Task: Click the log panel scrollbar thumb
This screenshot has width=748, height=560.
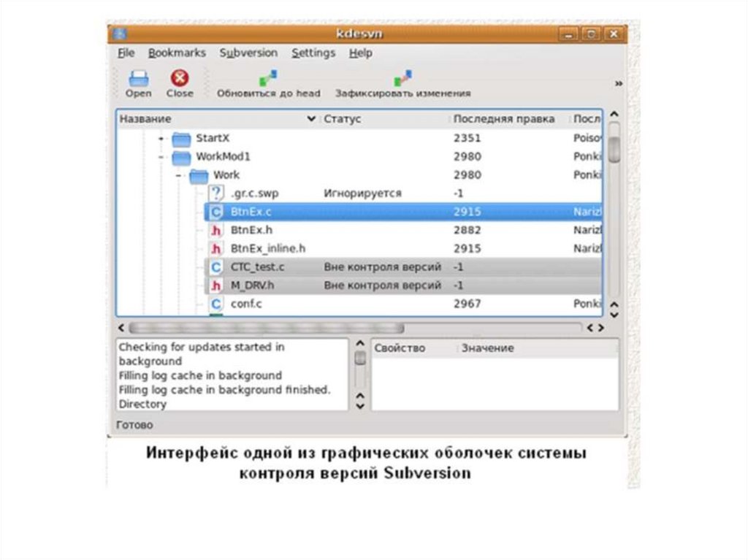Action: (360, 358)
